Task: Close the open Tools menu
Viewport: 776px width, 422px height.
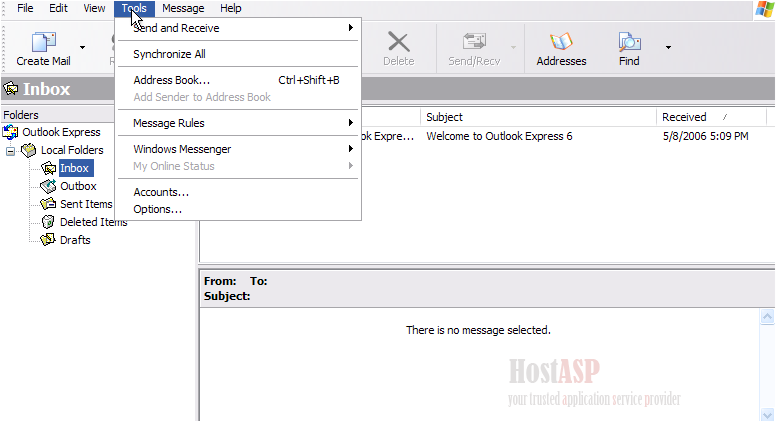Action: [x=134, y=8]
